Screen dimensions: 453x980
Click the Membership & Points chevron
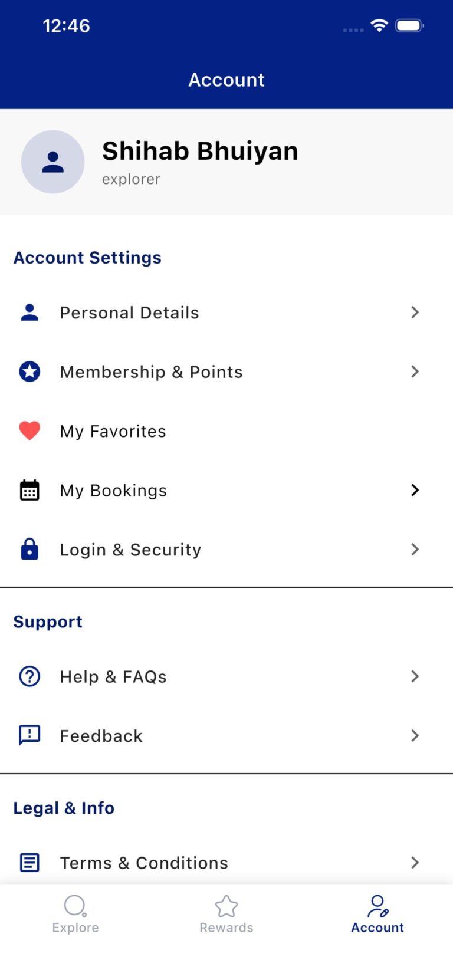click(x=415, y=371)
